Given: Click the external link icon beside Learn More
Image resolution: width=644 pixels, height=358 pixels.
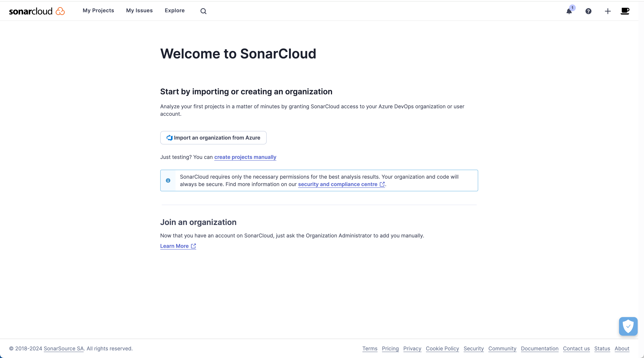Looking at the screenshot, I should pyautogui.click(x=193, y=246).
